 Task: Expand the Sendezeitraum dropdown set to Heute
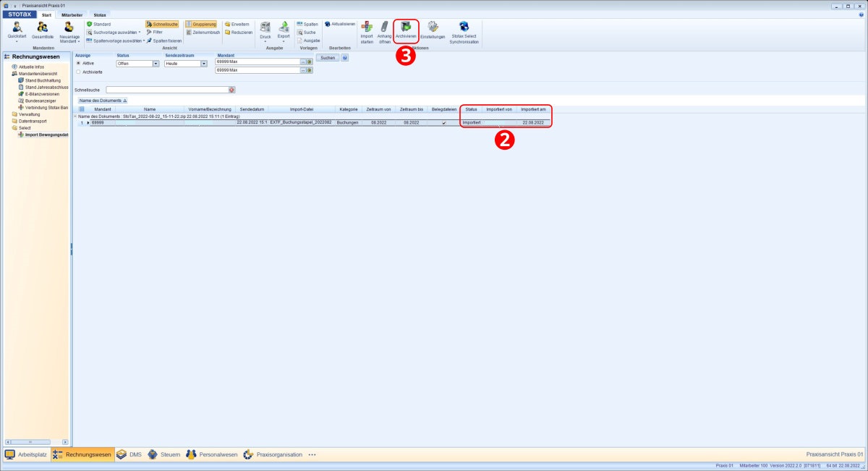[x=203, y=64]
